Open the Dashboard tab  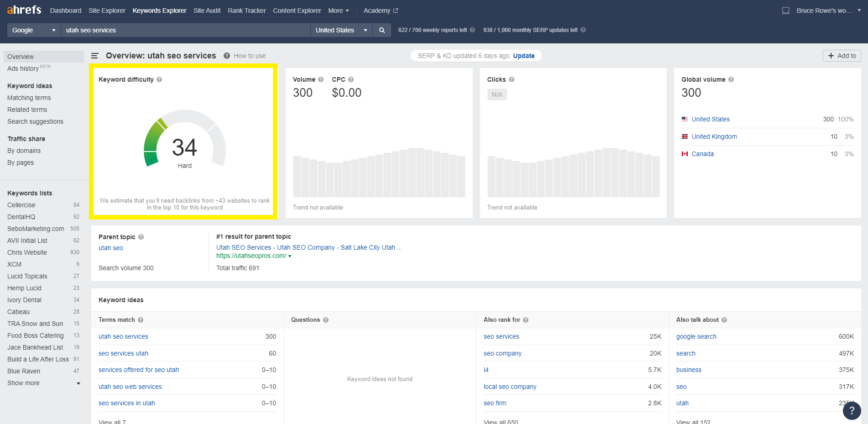coord(66,10)
